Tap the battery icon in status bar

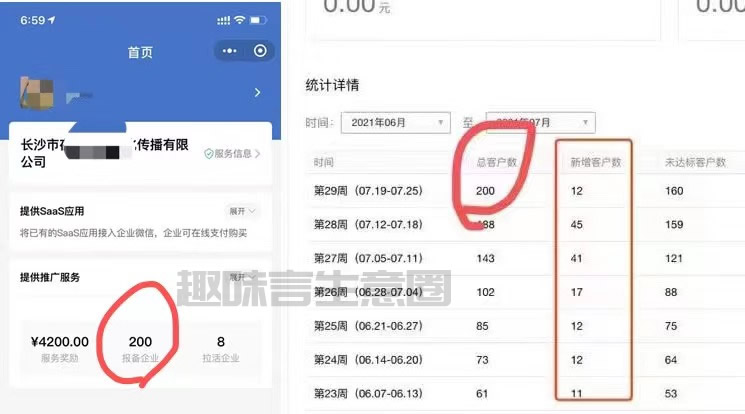[258, 20]
